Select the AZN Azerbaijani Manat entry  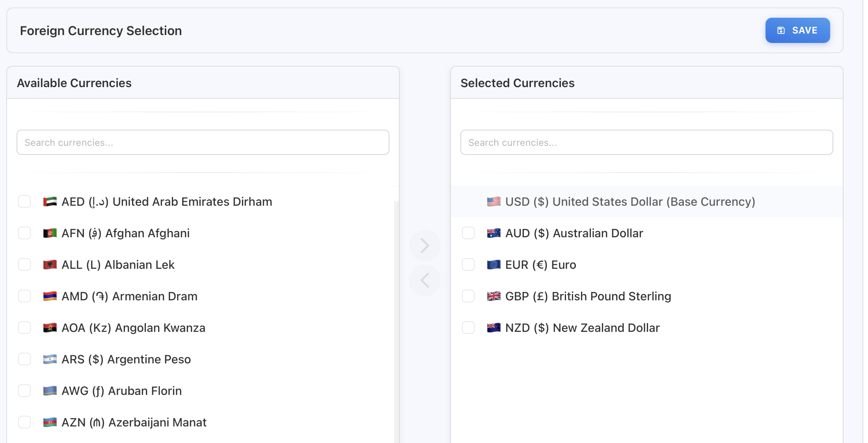tap(134, 422)
